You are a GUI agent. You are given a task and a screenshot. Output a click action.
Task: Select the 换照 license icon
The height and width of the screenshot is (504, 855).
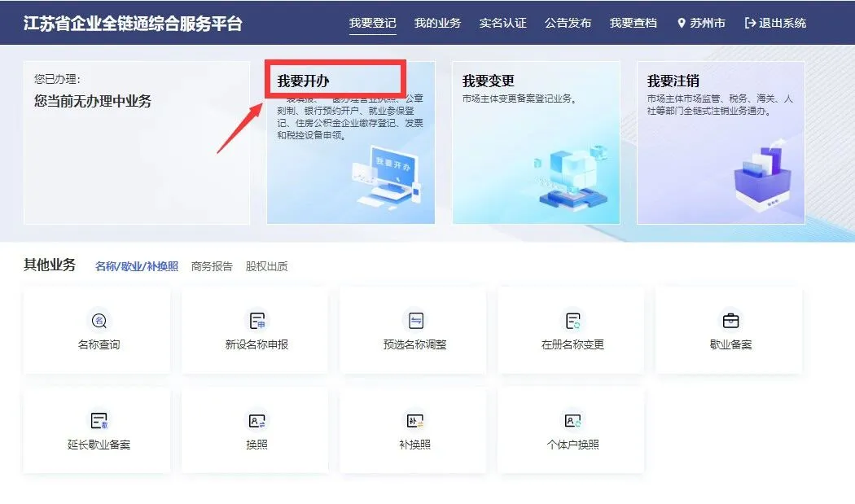point(256,420)
